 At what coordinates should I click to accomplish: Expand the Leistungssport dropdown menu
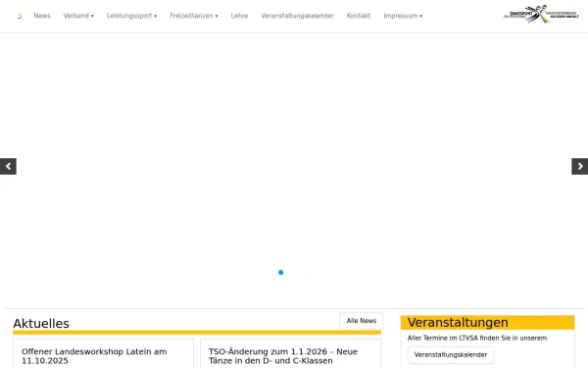(131, 16)
